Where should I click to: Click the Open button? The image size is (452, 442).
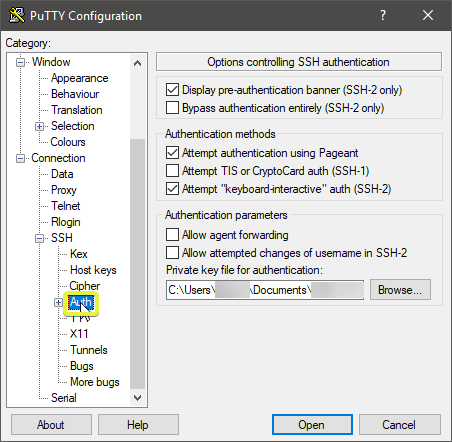[312, 425]
